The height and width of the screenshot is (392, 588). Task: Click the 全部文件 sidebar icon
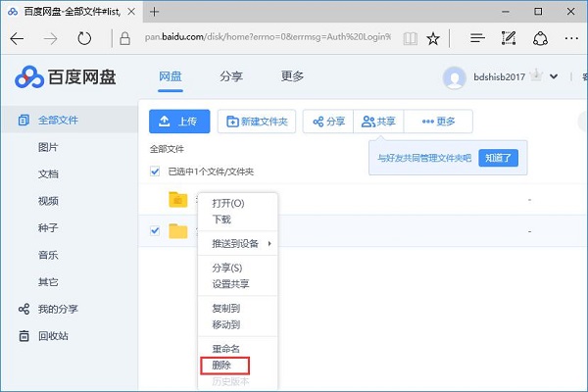(x=24, y=120)
